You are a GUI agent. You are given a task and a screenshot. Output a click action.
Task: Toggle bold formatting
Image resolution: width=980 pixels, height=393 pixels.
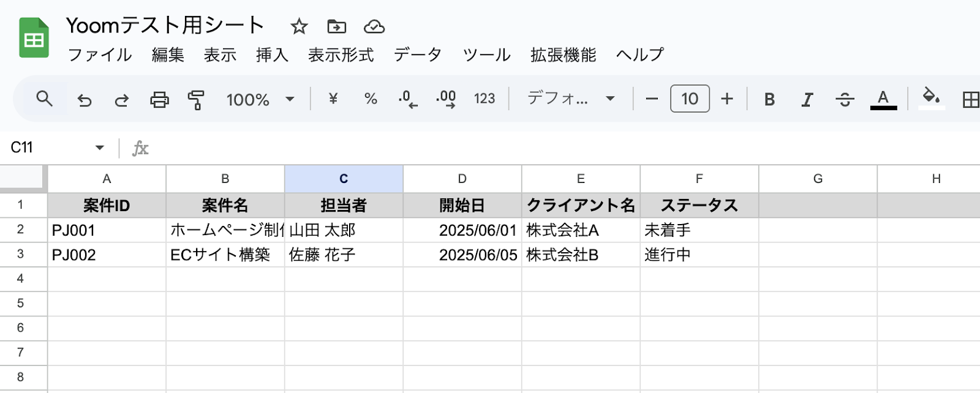[x=769, y=99]
